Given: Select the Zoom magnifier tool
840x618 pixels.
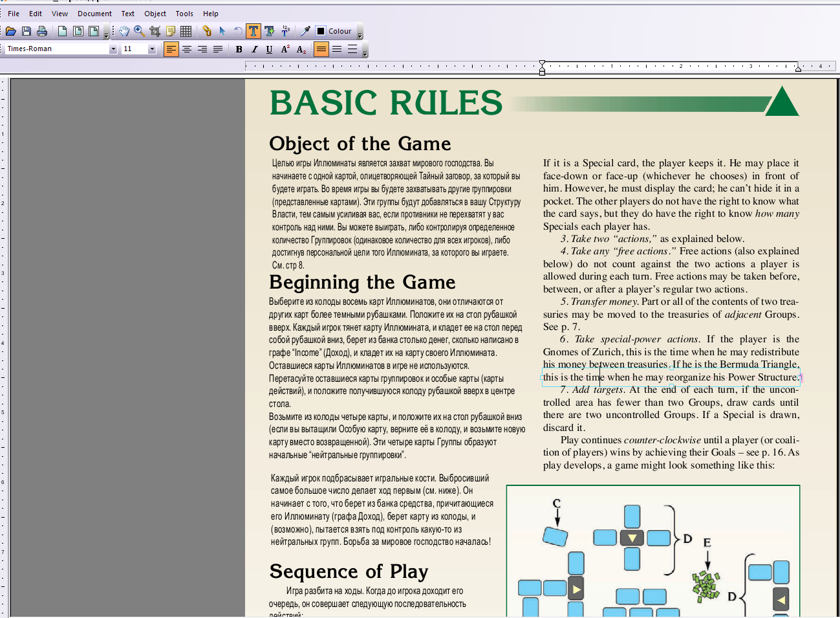Looking at the screenshot, I should tap(140, 31).
